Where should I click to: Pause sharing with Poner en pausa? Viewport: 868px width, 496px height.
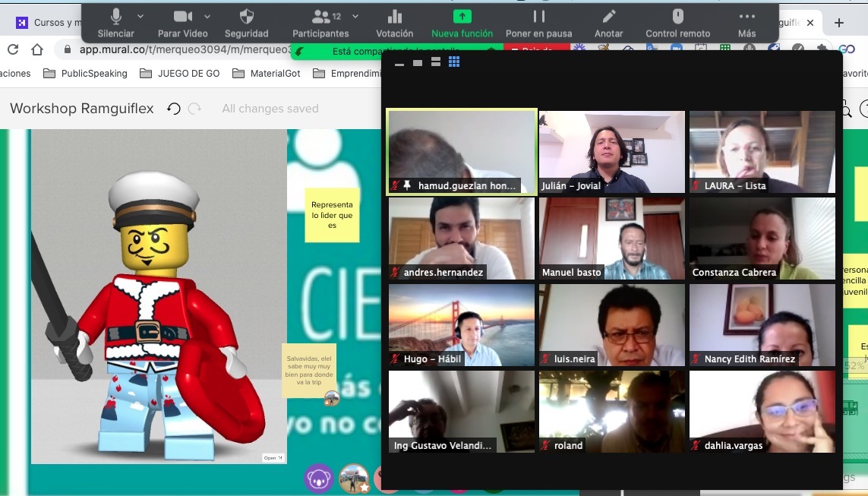538,24
